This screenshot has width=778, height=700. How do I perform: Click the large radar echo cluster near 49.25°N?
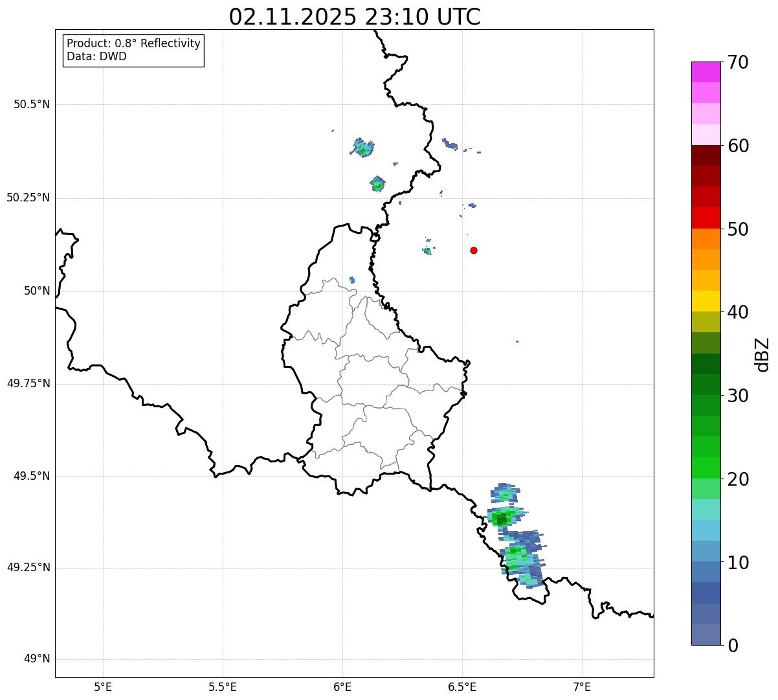coord(523,558)
